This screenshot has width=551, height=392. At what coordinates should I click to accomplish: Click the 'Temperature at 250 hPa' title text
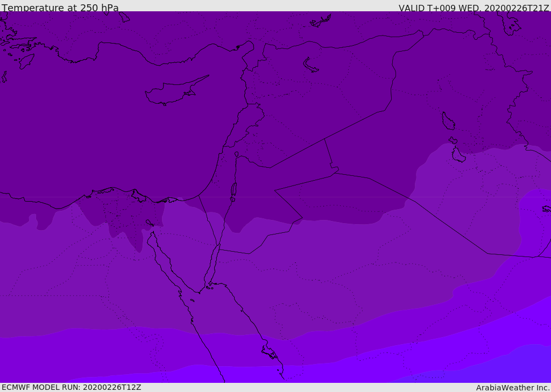(60, 8)
